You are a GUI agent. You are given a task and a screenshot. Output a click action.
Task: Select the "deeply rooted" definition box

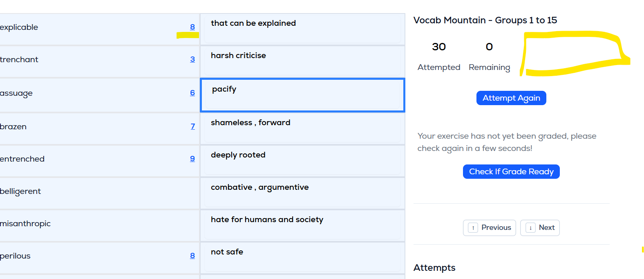tap(302, 160)
